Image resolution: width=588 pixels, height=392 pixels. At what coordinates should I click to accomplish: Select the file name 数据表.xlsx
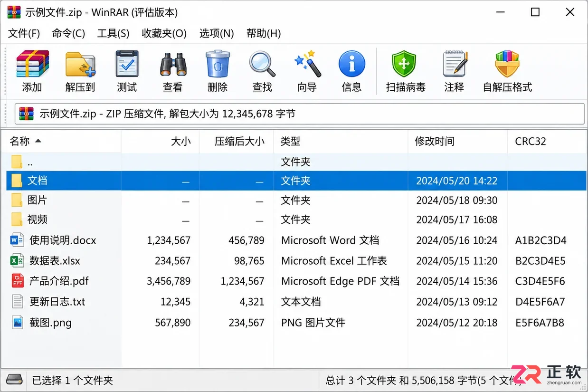pyautogui.click(x=55, y=261)
